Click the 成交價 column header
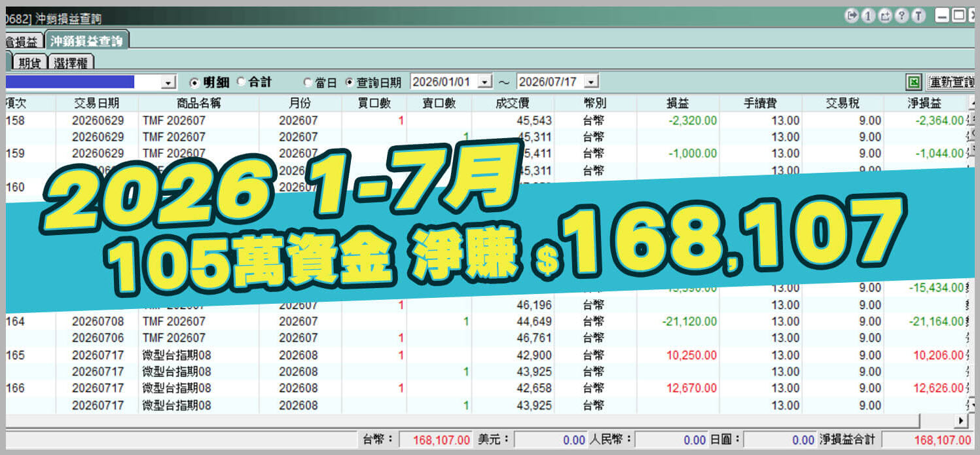The image size is (980, 455). coord(513,103)
